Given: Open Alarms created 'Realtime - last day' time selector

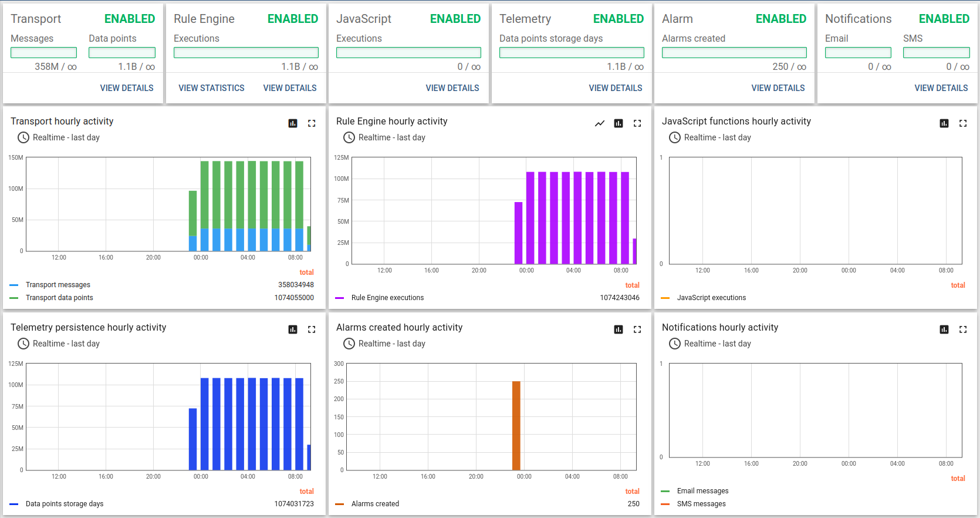Looking at the screenshot, I should click(x=384, y=344).
